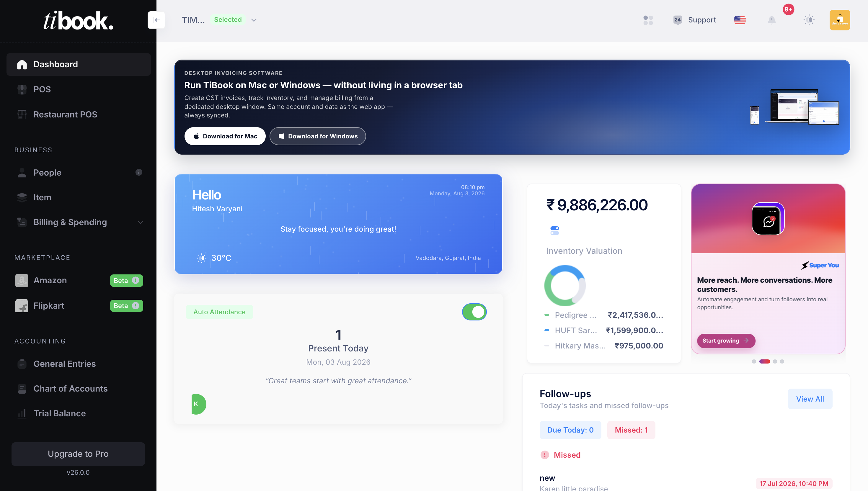The height and width of the screenshot is (491, 868).
Task: Click the red Missed alert icon
Action: point(544,455)
